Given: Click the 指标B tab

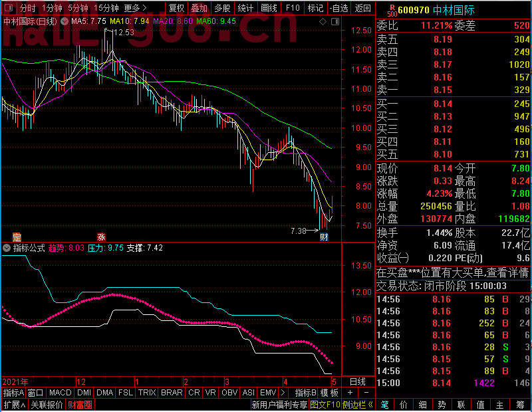Looking at the screenshot, I should click(x=305, y=393).
